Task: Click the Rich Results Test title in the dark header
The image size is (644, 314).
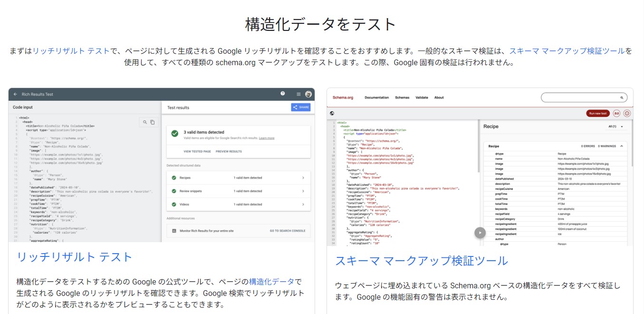Action: pos(38,94)
